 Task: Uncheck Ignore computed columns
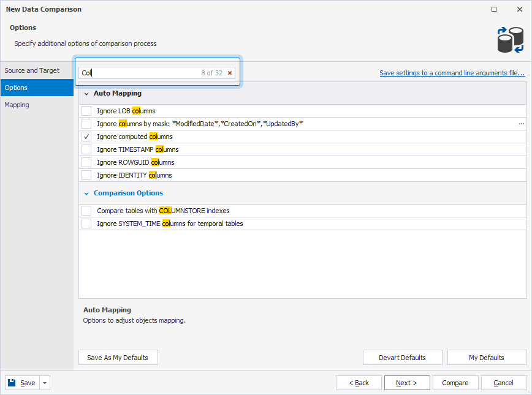[x=86, y=137]
